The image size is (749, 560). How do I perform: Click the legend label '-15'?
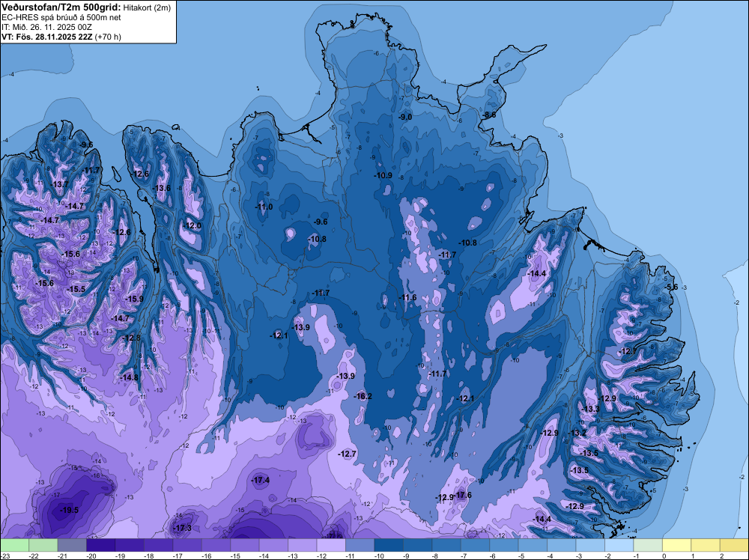tap(235, 556)
